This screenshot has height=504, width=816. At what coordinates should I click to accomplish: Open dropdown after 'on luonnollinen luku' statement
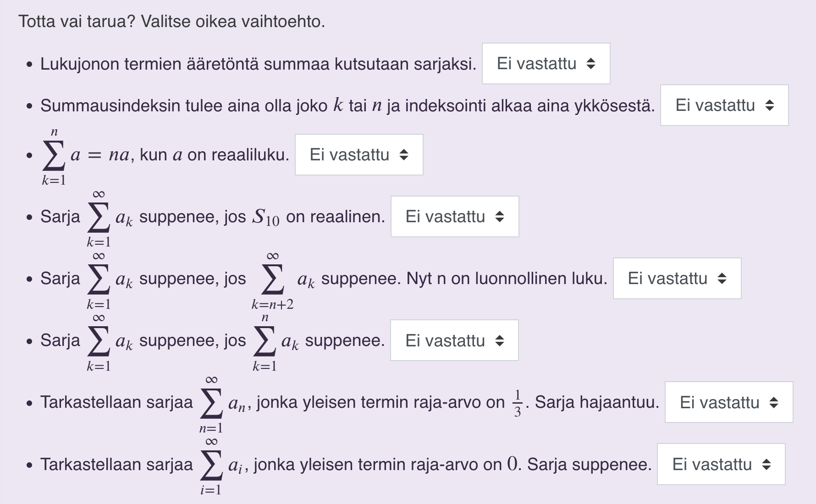pos(677,279)
